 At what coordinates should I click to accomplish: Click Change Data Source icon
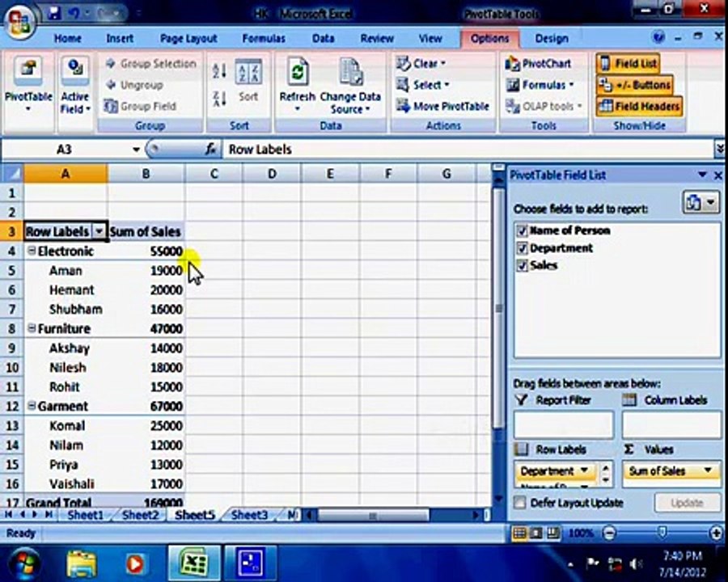[350, 73]
